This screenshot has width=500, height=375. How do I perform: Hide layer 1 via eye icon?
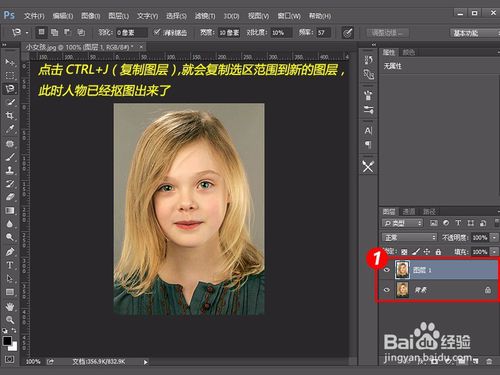387,270
